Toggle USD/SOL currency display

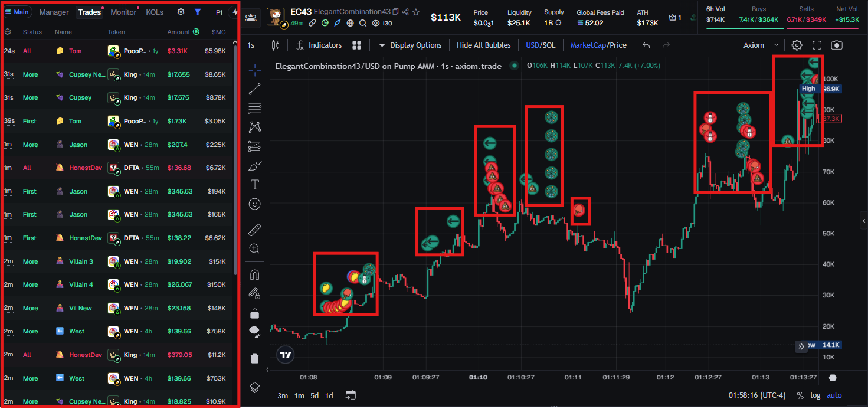pos(541,45)
